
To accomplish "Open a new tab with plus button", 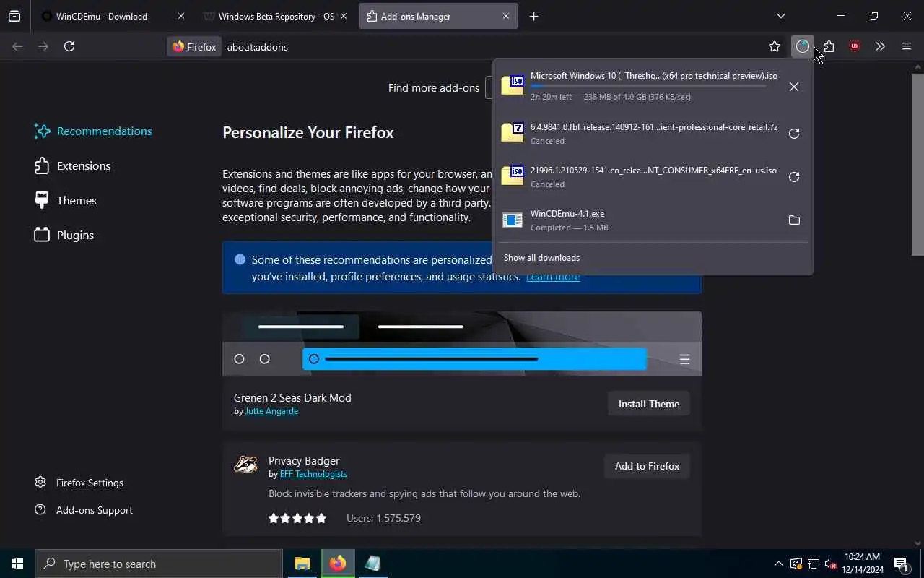I will pos(533,17).
